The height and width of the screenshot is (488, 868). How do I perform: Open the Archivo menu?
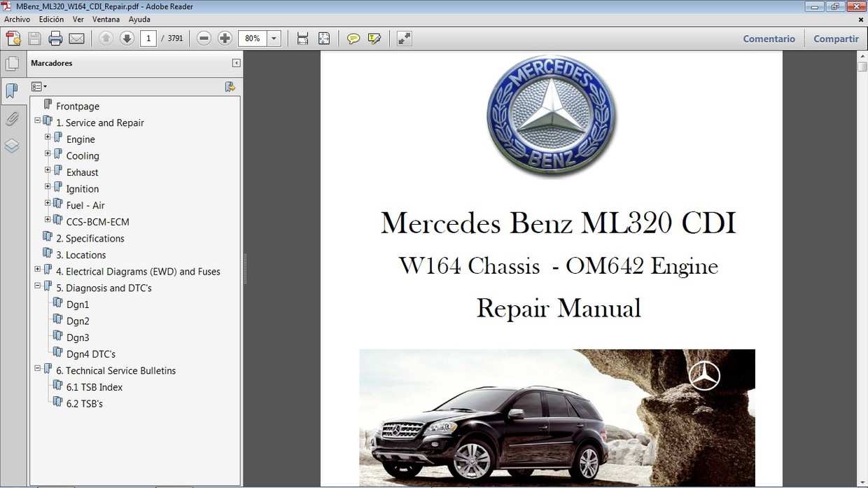coord(17,19)
